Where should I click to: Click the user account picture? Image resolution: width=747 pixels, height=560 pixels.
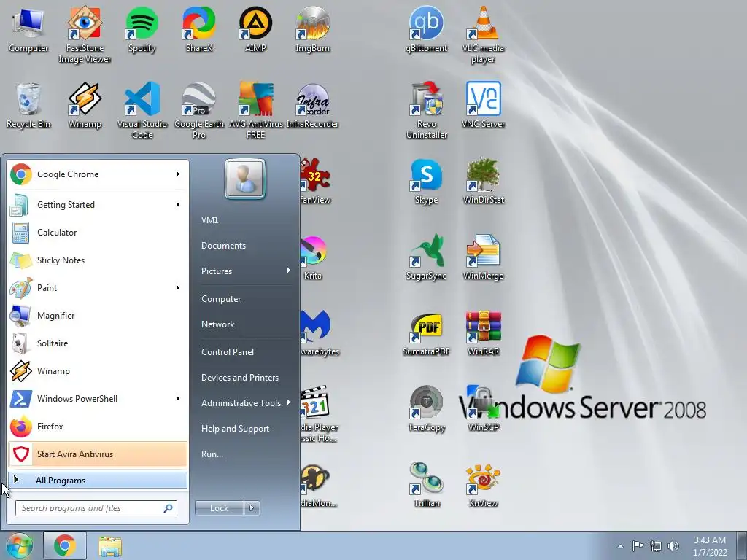[x=245, y=179]
